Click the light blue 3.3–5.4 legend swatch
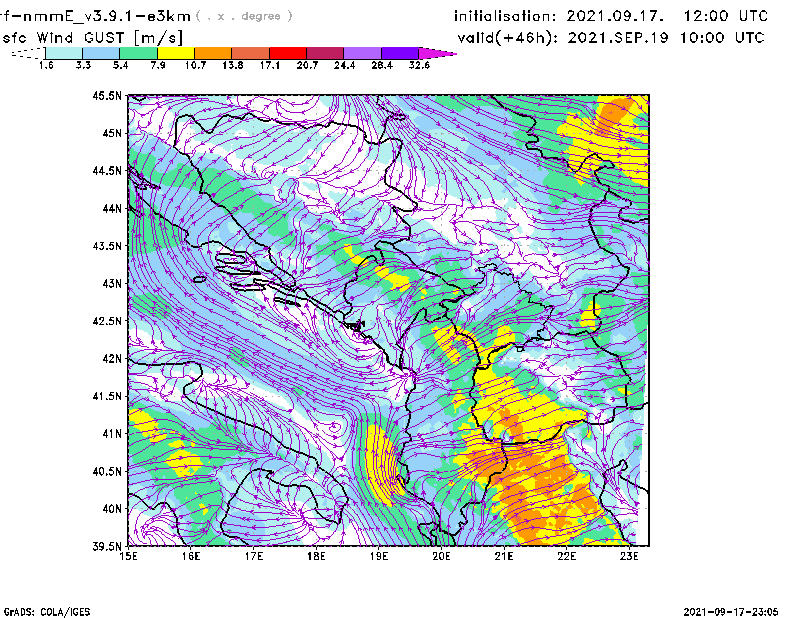The width and height of the screenshot is (800, 618). (101, 53)
